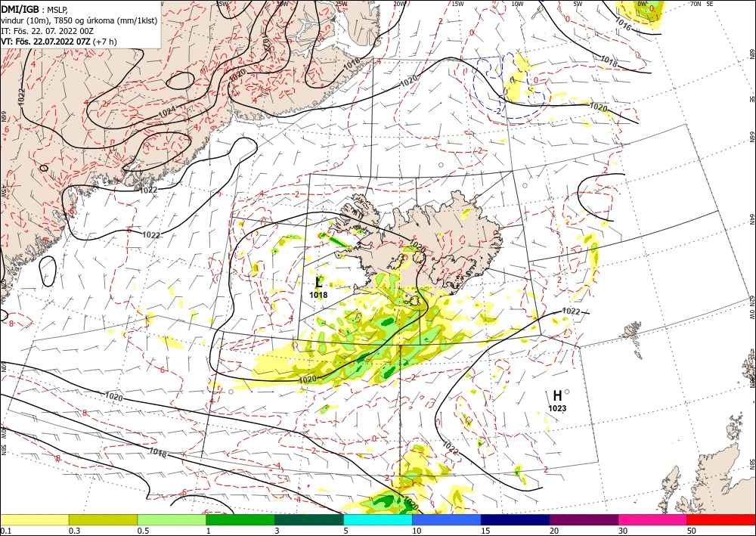Select the "VT: Fös. 22.07.2022 07Z (+7 h)" line
The height and width of the screenshot is (536, 756).
(x=59, y=42)
